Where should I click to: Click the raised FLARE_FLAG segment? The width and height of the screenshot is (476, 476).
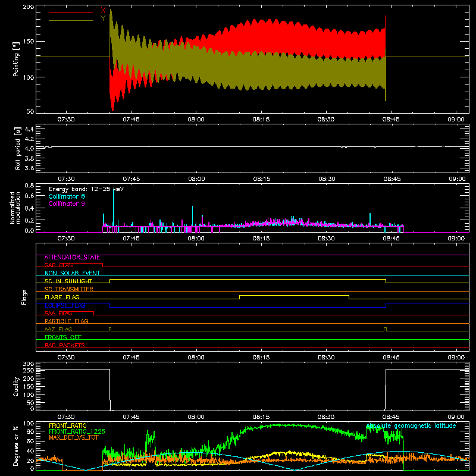[294, 295]
